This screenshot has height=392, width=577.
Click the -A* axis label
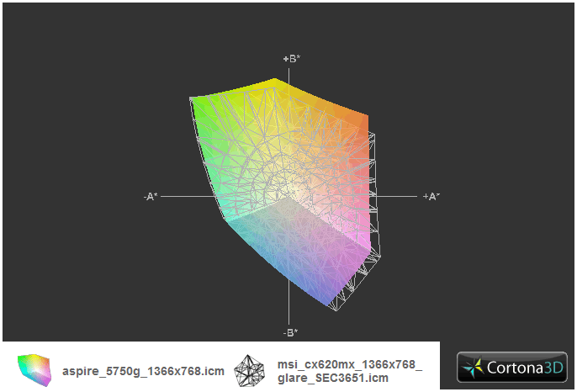click(151, 197)
